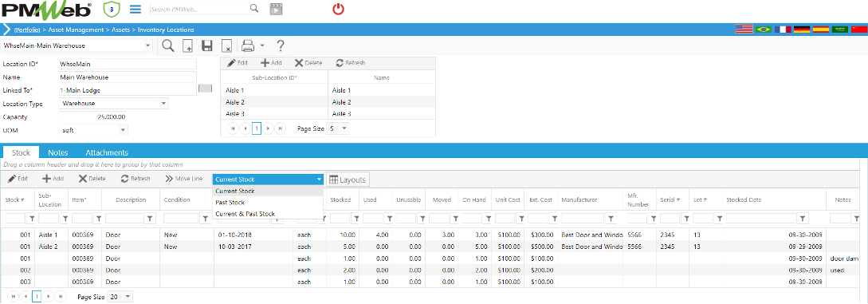Click the Capacity field showing 25,000.00

(x=93, y=116)
